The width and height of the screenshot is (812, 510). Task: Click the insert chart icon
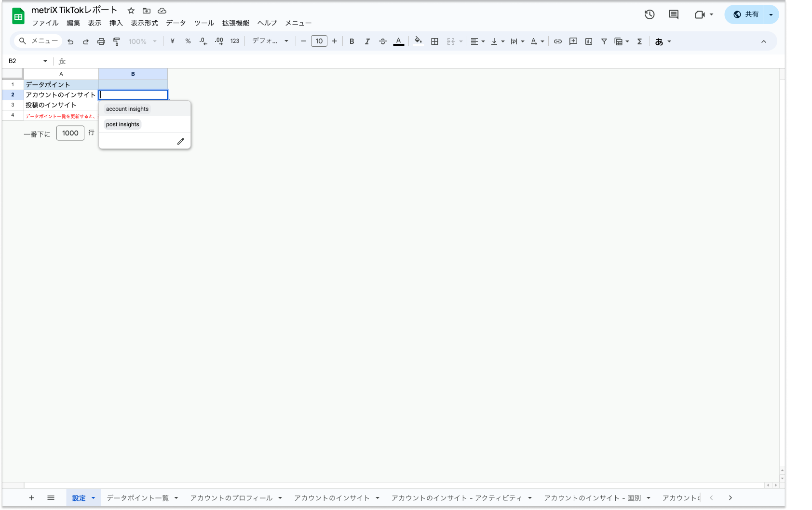pos(589,41)
